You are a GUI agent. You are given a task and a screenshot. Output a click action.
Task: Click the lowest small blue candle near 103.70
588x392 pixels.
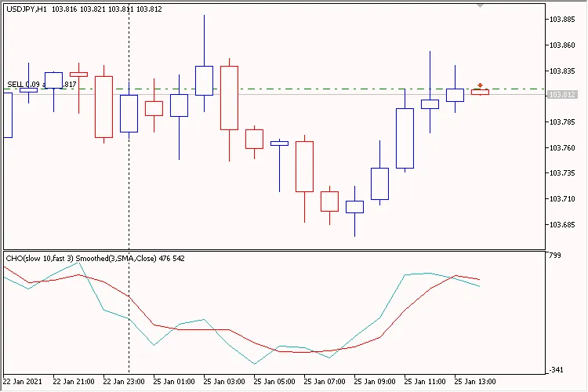[354, 207]
